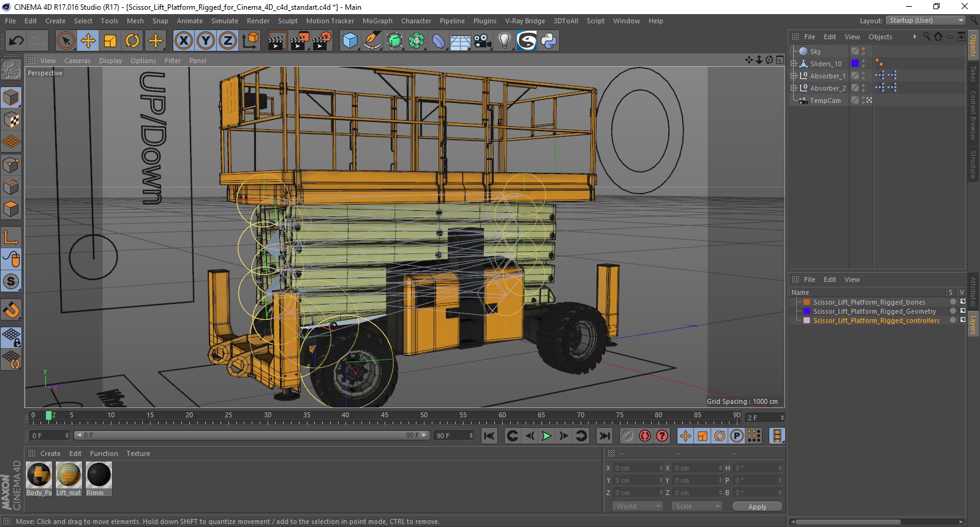Screen dimensions: 980x527
Task: Open the Cameras viewport menu
Action: [77, 61]
